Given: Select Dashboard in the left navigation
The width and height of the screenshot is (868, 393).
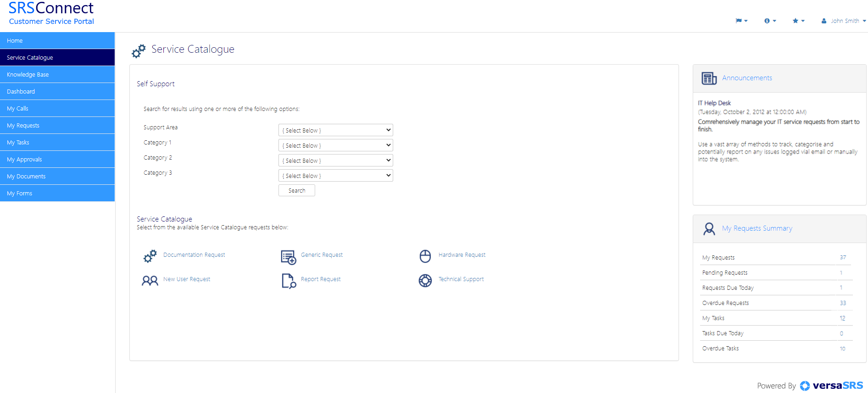Looking at the screenshot, I should pos(57,91).
